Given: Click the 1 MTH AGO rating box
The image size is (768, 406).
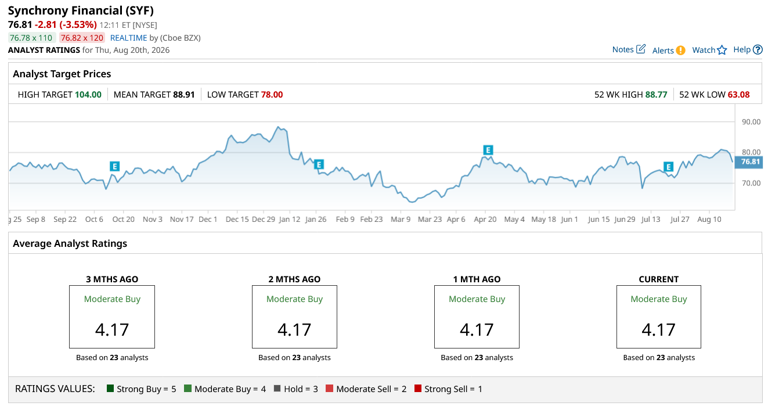Looking at the screenshot, I should coord(477,317).
